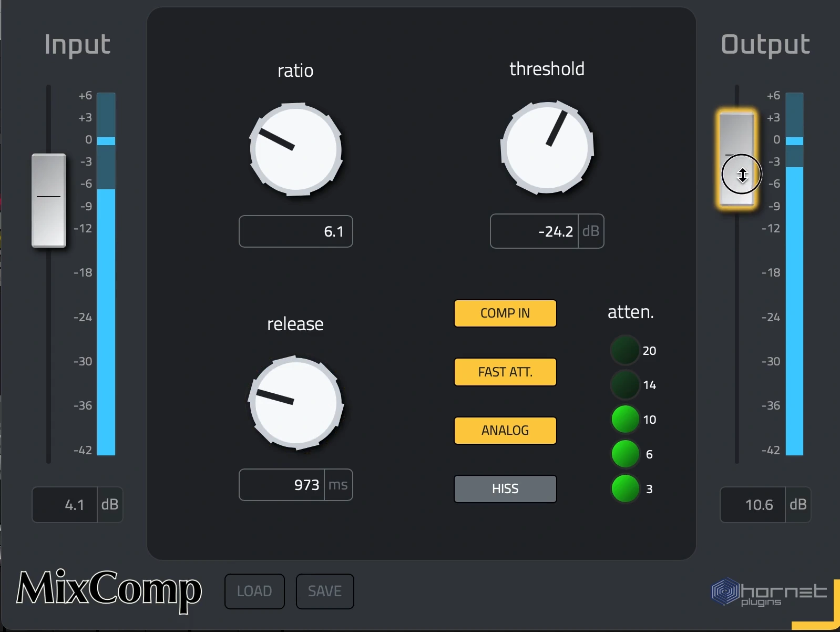Click the -42 mark on Output scale
The height and width of the screenshot is (632, 840).
pyautogui.click(x=771, y=451)
